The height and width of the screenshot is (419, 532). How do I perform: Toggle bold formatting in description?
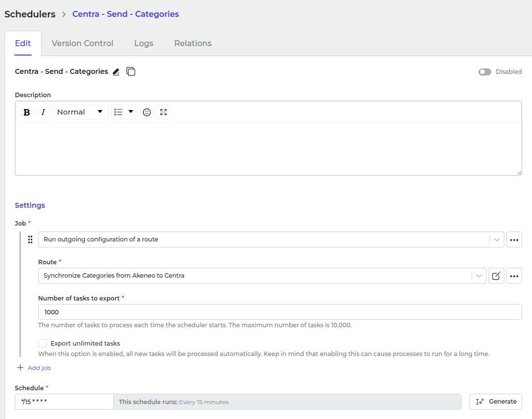point(26,112)
